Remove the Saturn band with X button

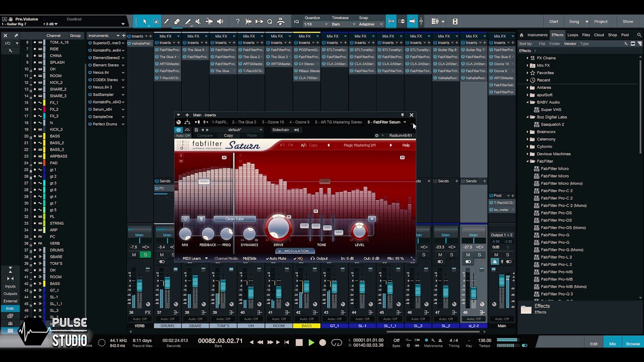(372, 219)
